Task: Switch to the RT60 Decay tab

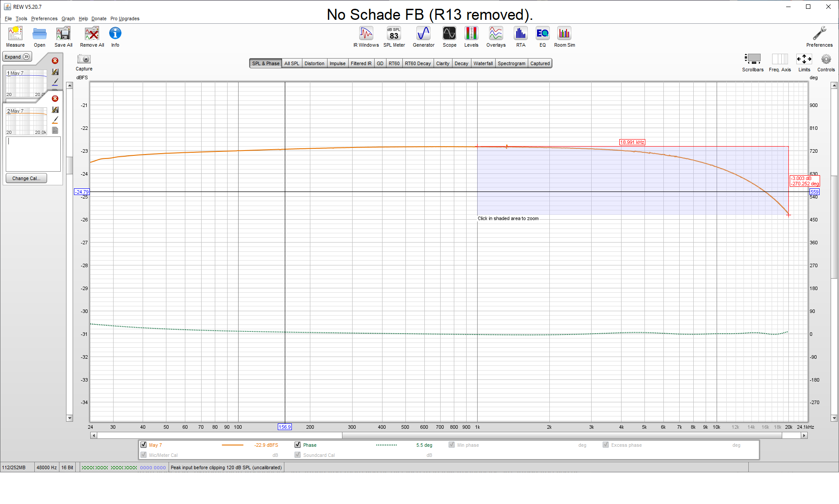Action: 418,63
